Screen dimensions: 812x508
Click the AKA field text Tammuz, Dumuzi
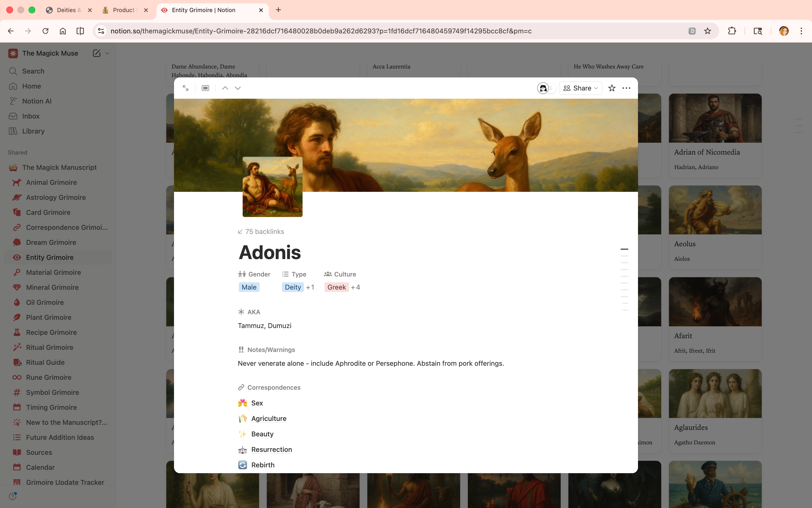[x=264, y=326]
